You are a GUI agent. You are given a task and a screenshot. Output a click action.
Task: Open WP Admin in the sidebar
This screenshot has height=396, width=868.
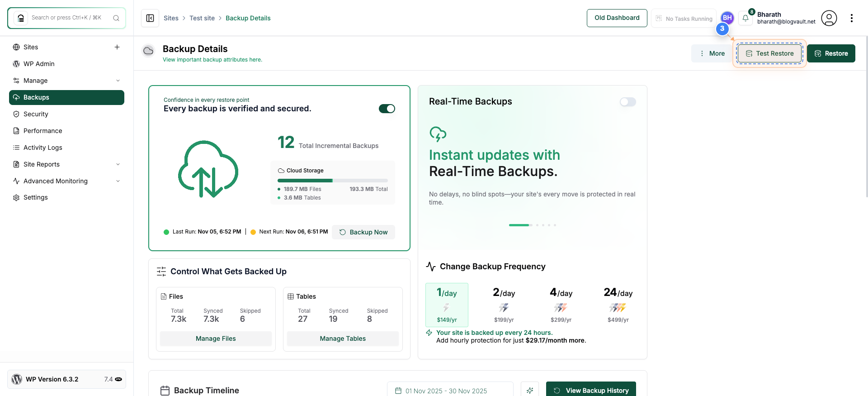(x=66, y=64)
